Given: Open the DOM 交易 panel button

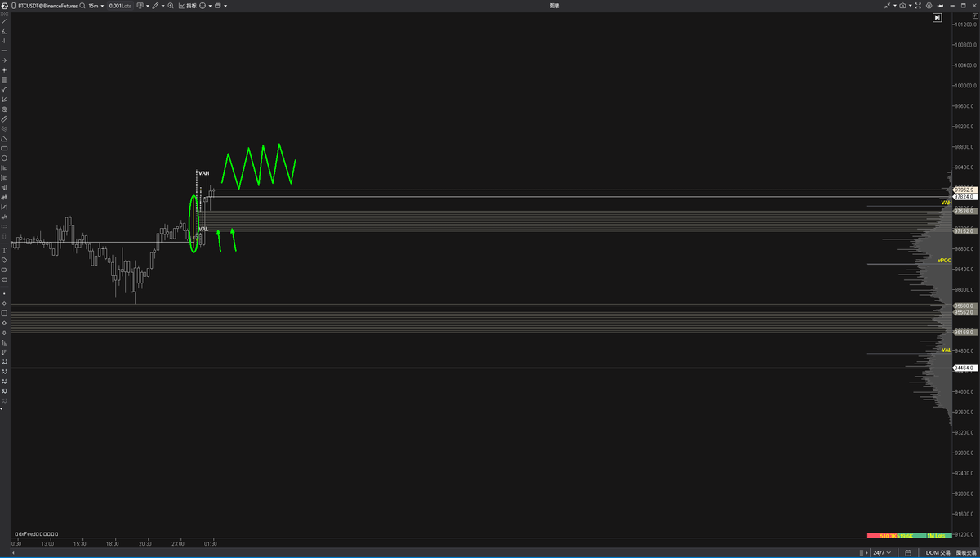Looking at the screenshot, I should (938, 552).
